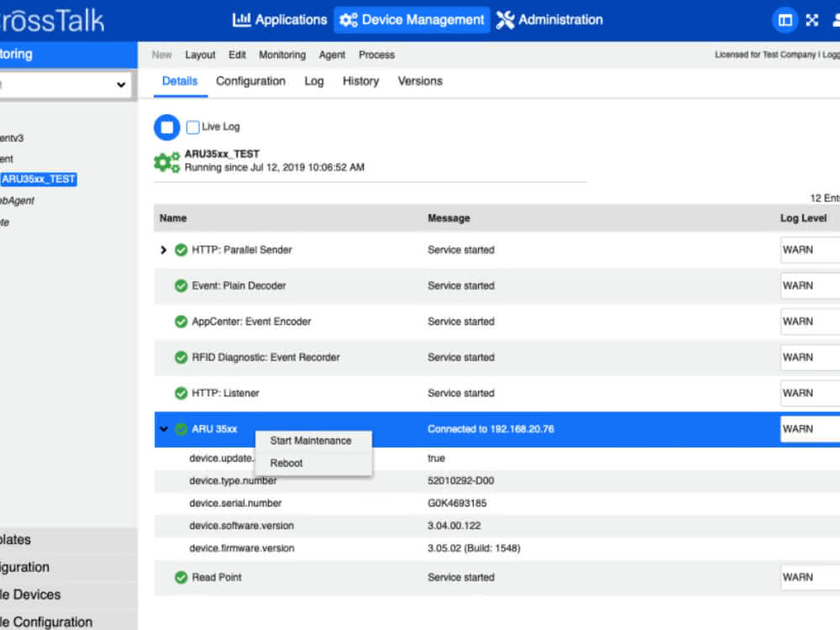Toggle the Live Log checkbox

pyautogui.click(x=193, y=127)
